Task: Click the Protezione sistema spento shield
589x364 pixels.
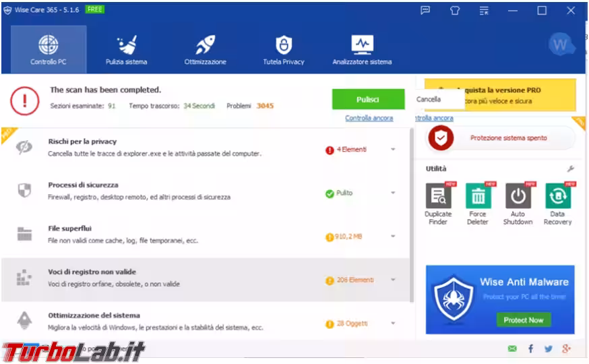Action: click(x=441, y=138)
